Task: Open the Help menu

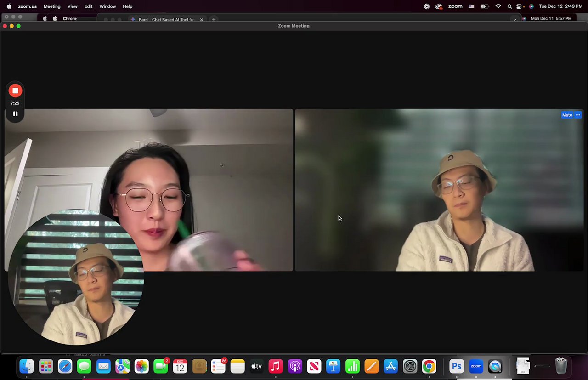Action: pos(128,6)
